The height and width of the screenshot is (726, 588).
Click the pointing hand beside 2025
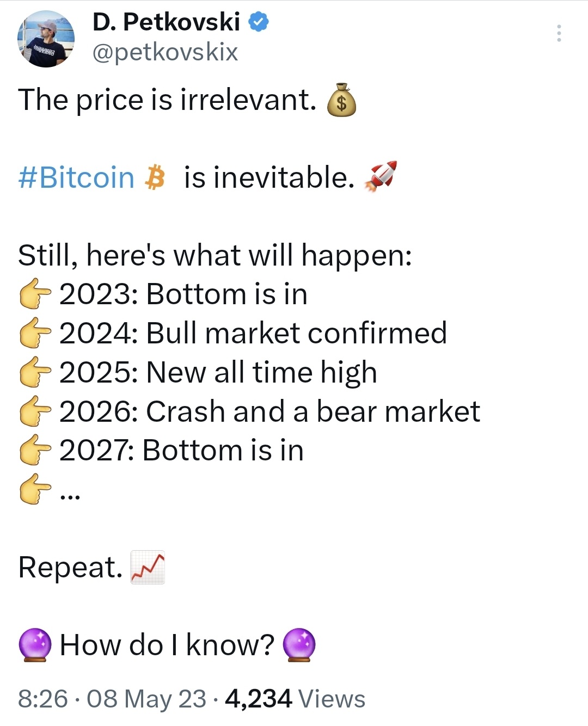tap(35, 373)
